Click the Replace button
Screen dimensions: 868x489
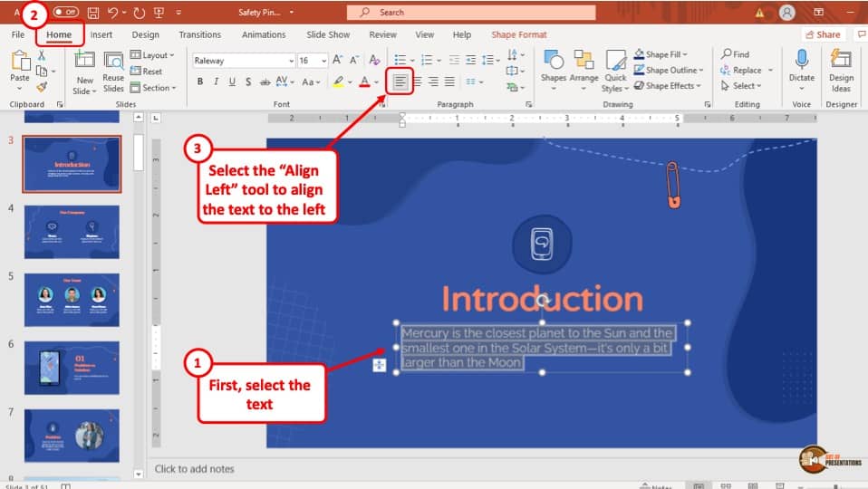(x=741, y=71)
